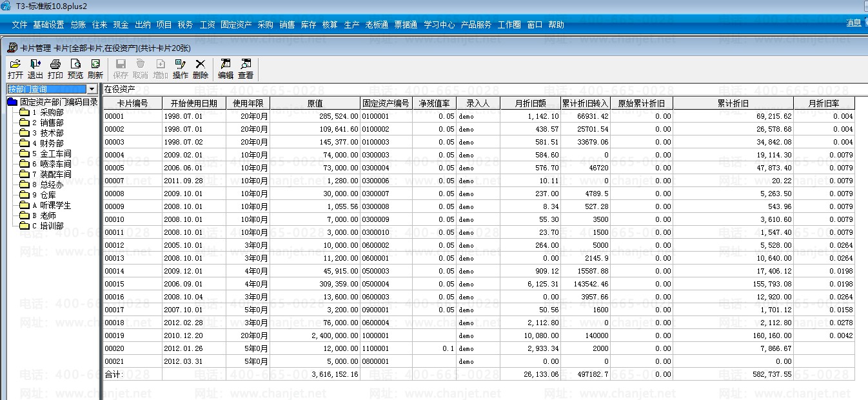The height and width of the screenshot is (400, 868).
Task: Click the 开始使用日期 column header
Action: (x=194, y=103)
